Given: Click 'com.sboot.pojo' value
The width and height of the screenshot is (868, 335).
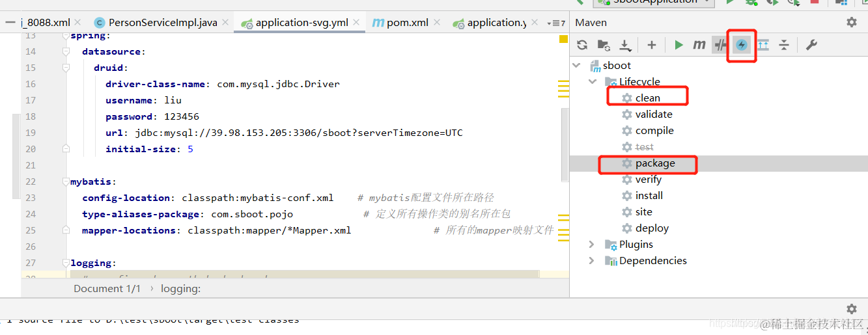Looking at the screenshot, I should click(252, 214).
